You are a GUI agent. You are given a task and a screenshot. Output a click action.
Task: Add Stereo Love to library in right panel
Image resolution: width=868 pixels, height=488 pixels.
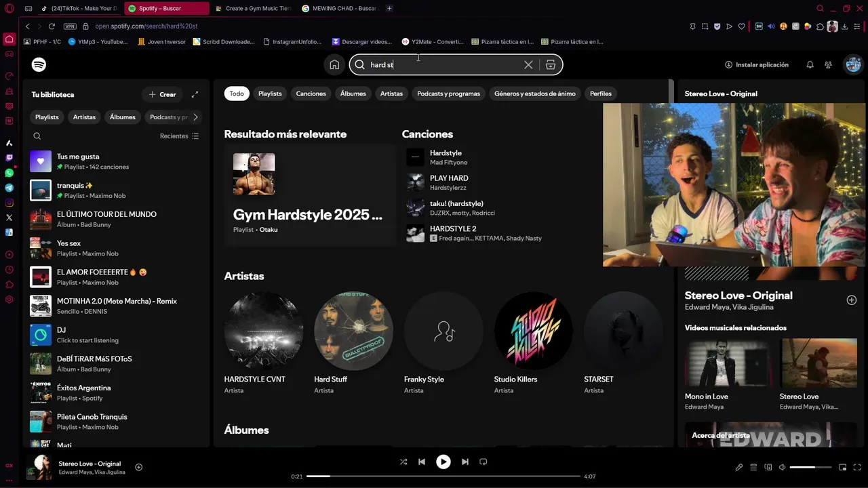coord(852,300)
